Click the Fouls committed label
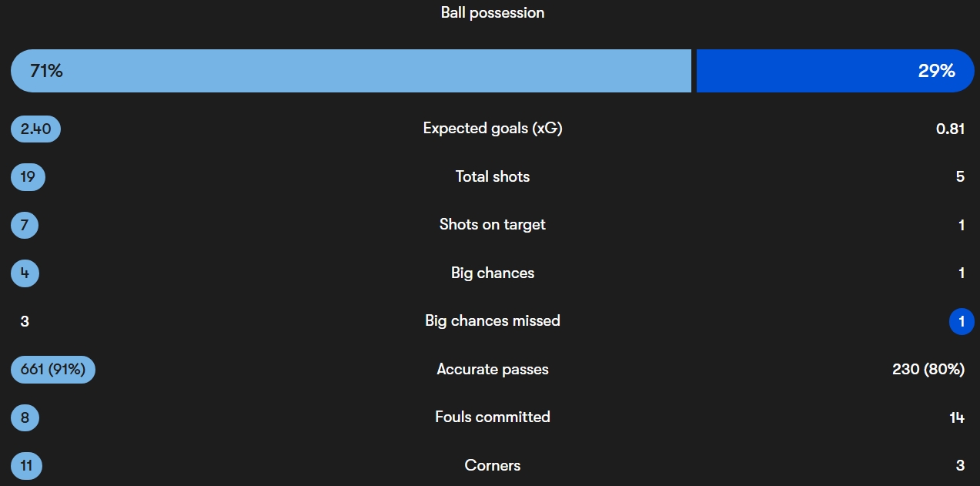 [493, 417]
